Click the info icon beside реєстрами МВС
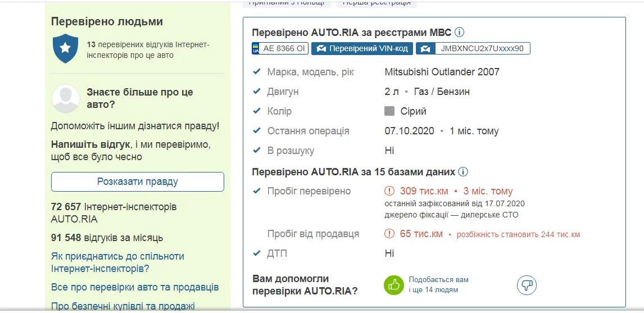The height and width of the screenshot is (313, 644). click(x=459, y=33)
